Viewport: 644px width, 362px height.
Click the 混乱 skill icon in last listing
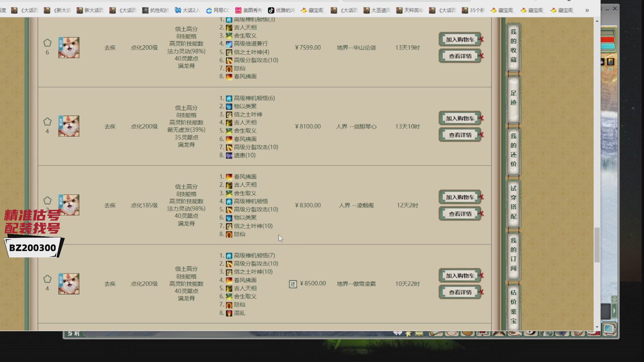click(229, 313)
